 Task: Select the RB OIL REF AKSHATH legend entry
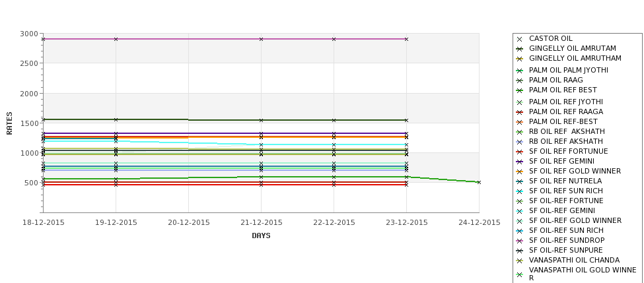566,141
